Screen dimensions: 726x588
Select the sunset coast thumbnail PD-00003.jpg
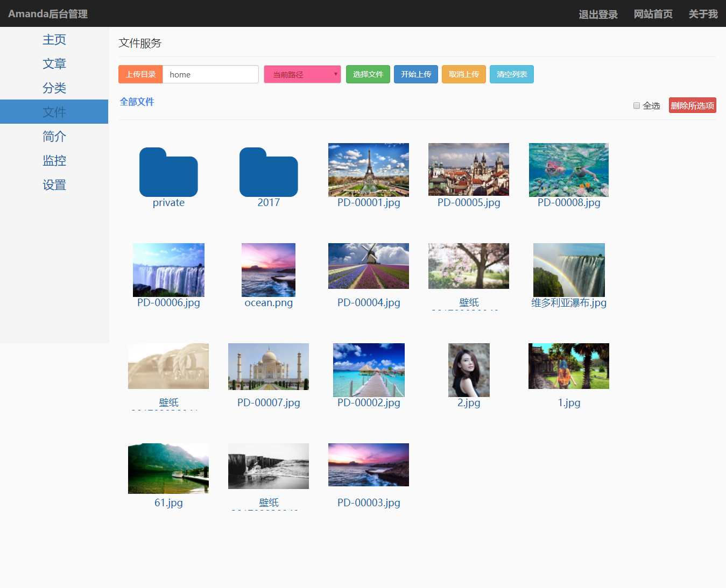[369, 465]
